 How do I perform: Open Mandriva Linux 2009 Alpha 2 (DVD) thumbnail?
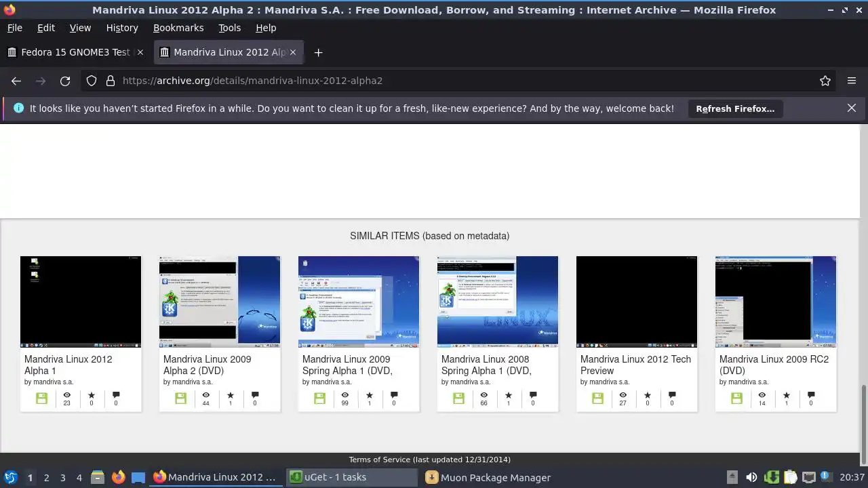pos(220,302)
